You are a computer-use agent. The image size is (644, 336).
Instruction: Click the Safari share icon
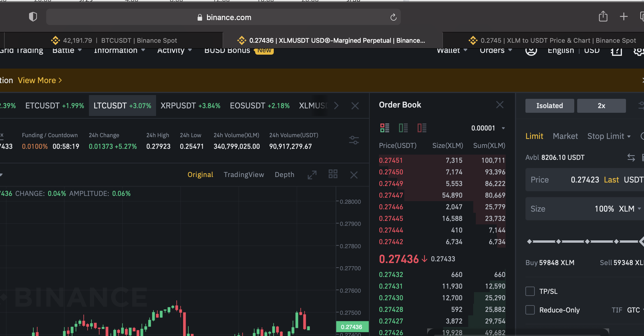[603, 17]
